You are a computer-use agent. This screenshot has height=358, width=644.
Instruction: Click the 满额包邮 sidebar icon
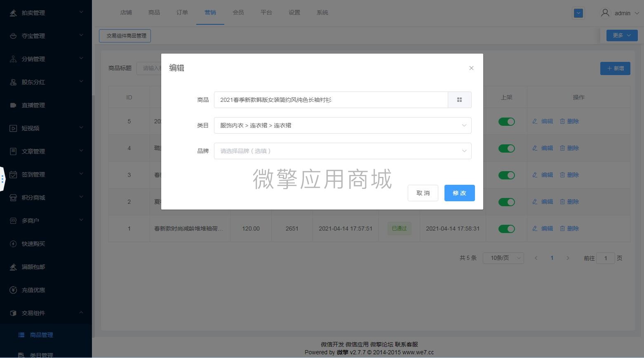[x=13, y=267]
